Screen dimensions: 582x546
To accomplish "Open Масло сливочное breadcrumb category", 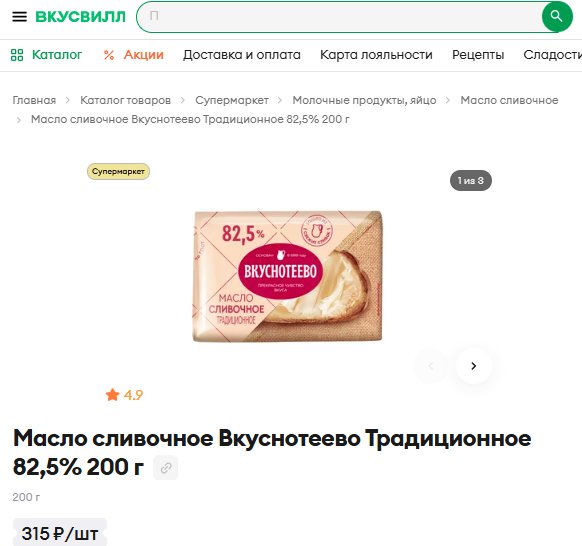I will (509, 100).
